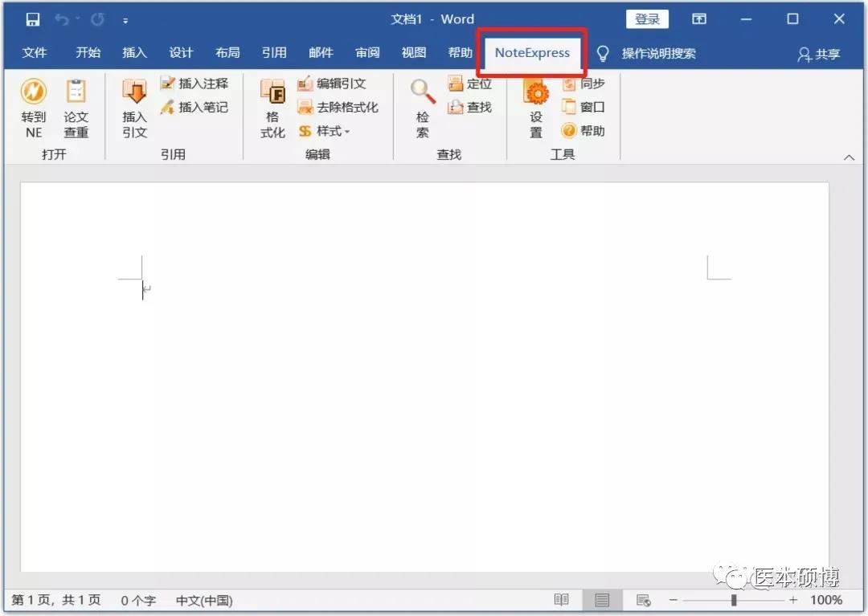
Task: Click the 编辑引文 button
Action: coord(332,84)
